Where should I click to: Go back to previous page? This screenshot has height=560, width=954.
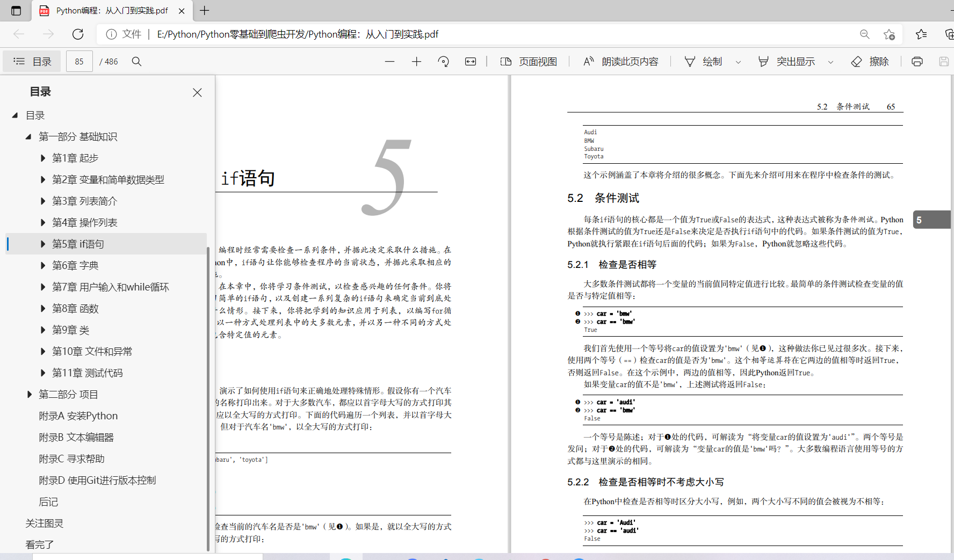tap(19, 34)
